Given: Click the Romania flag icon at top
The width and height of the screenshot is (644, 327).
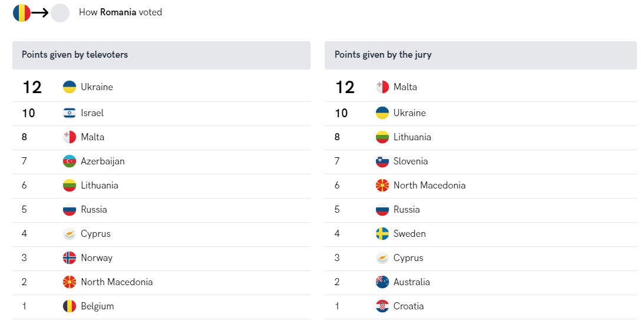Looking at the screenshot, I should click(21, 12).
